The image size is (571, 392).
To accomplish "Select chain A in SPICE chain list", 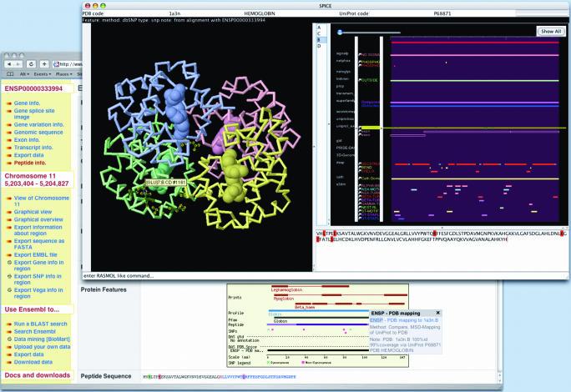I will click(x=319, y=28).
